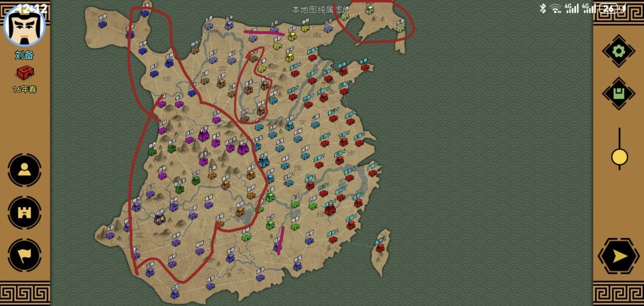Select 襄阳 orange city

(225, 185)
